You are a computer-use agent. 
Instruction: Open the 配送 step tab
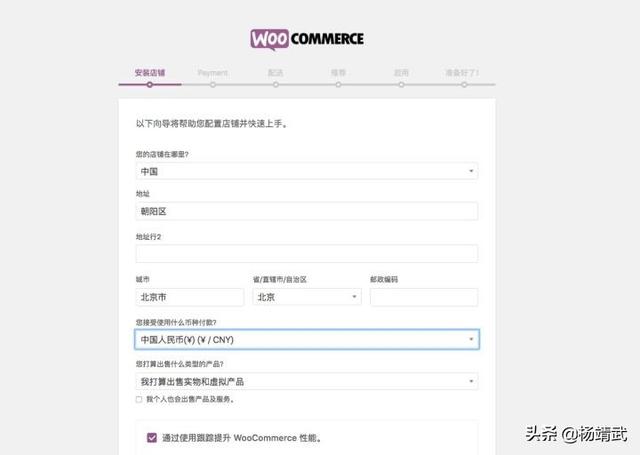[276, 73]
